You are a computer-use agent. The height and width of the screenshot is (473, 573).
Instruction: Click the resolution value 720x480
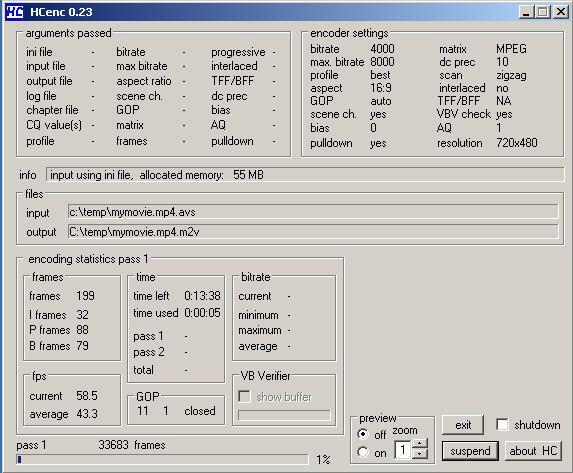(517, 143)
